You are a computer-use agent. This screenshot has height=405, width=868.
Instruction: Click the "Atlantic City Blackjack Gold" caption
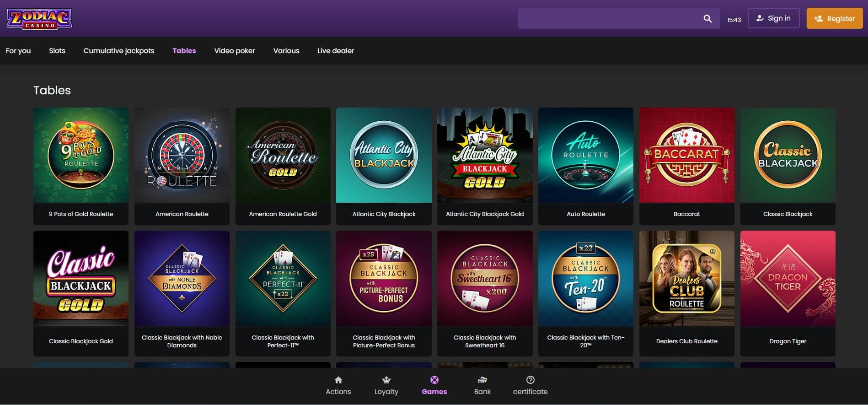coord(485,214)
